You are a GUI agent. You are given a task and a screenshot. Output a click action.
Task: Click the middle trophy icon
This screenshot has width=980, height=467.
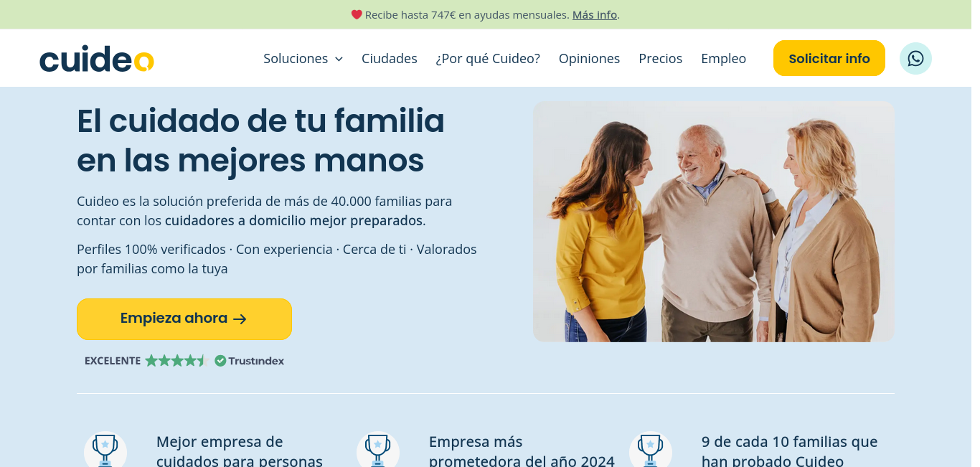click(x=378, y=450)
